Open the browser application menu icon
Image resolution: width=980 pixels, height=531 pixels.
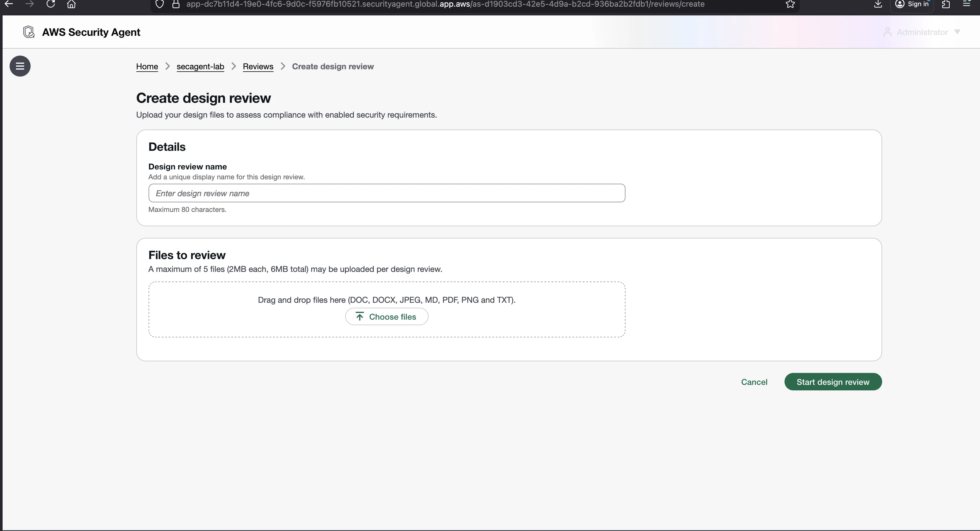(966, 4)
